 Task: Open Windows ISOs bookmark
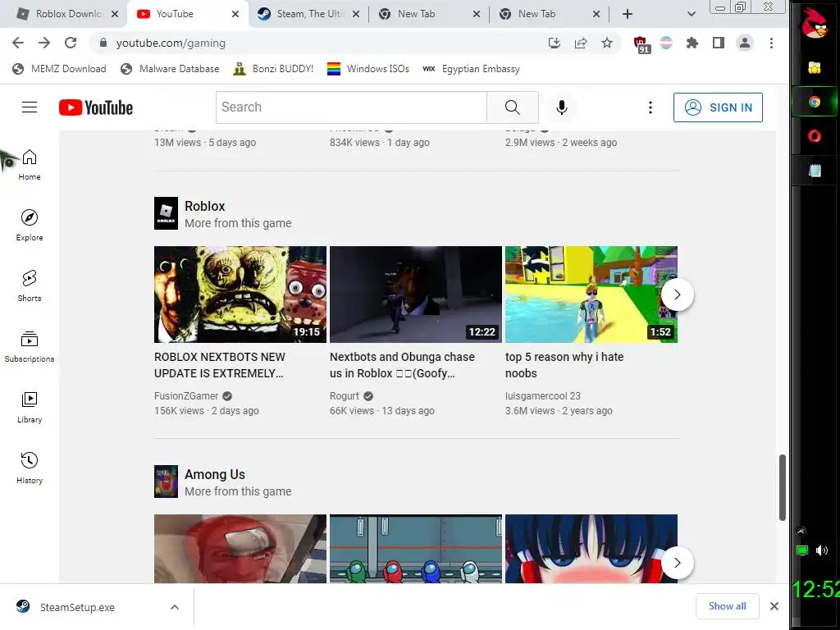pyautogui.click(x=368, y=69)
